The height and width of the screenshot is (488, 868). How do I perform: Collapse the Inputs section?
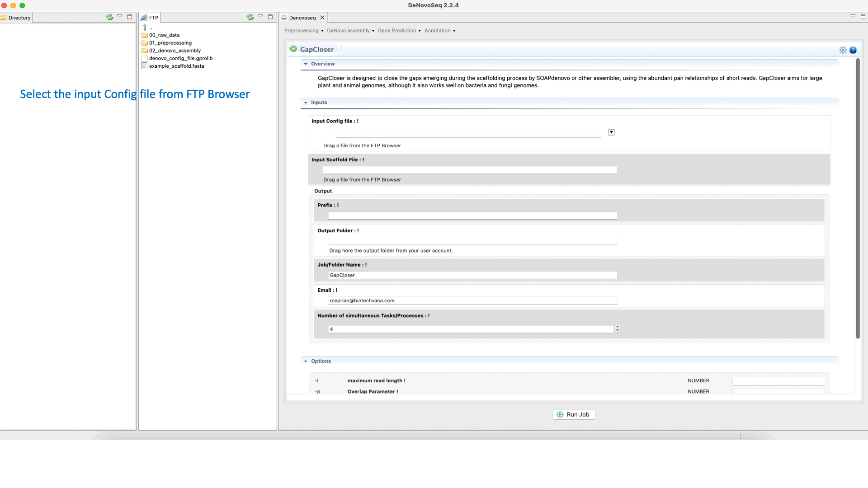coord(306,103)
